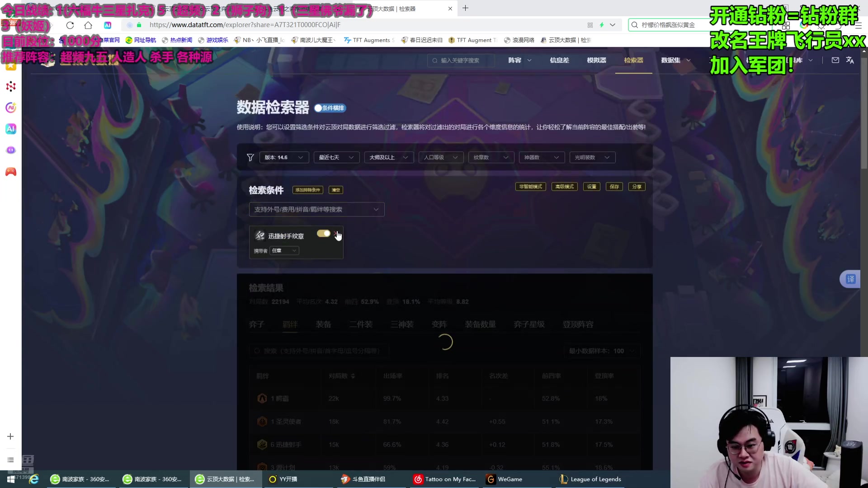Open the 热点新闻 bookmark
This screenshot has height=488, width=868.
tap(177, 40)
